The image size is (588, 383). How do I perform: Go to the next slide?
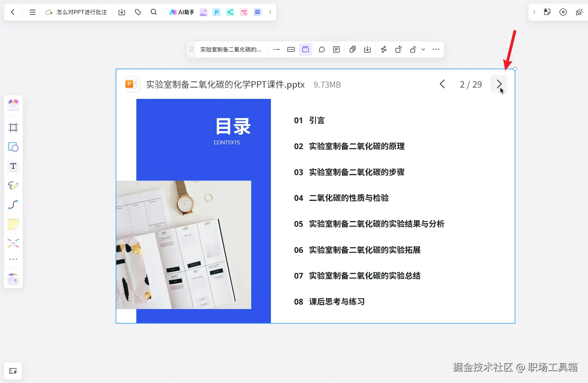click(x=499, y=84)
